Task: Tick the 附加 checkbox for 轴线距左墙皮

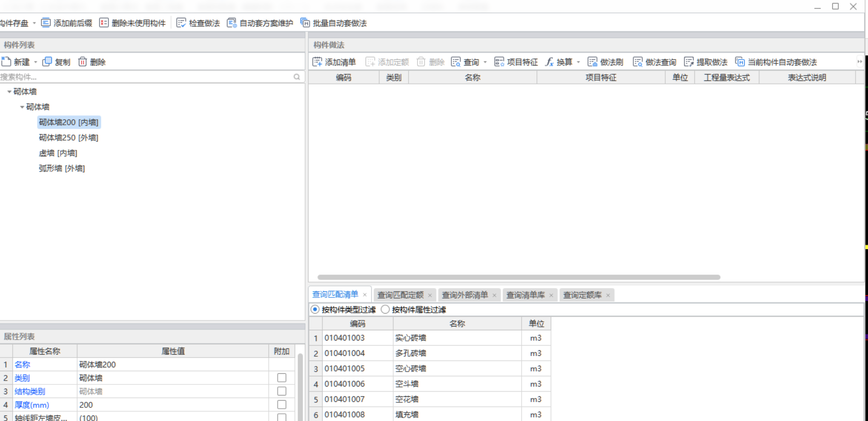Action: [x=282, y=418]
